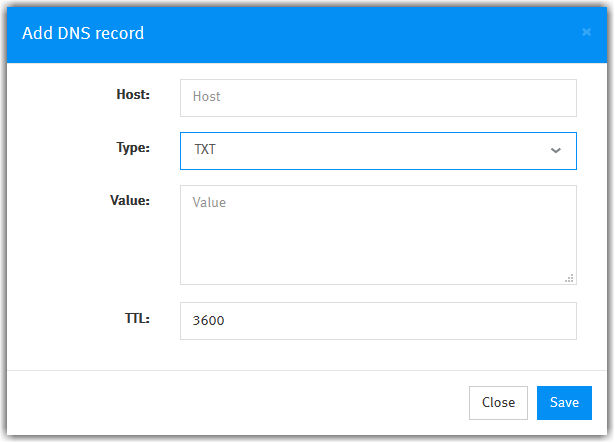This screenshot has width=615, height=443.
Task: Click the Close button in the footer
Action: (x=498, y=403)
